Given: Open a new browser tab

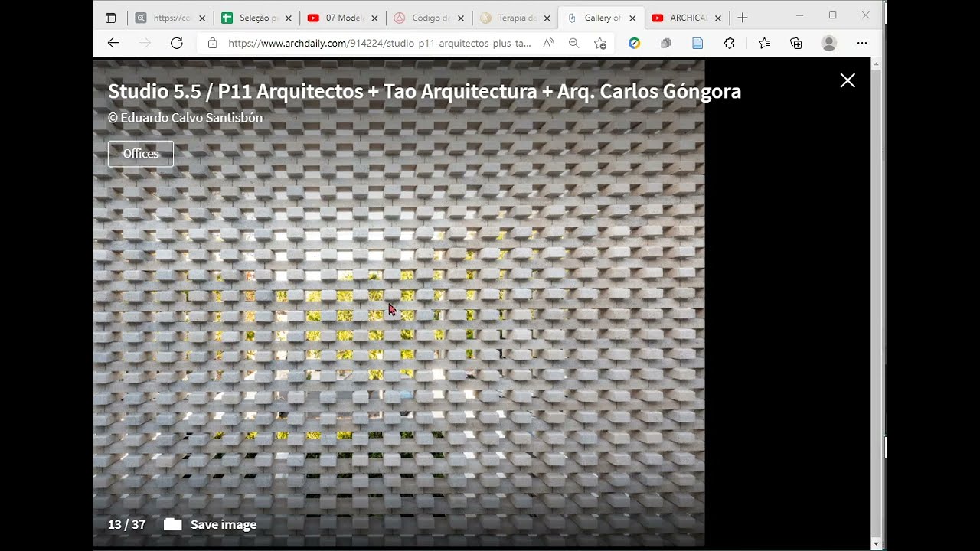Looking at the screenshot, I should click(742, 18).
